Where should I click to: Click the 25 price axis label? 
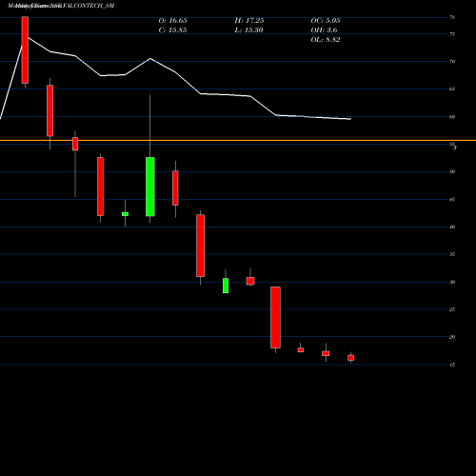click(x=452, y=309)
